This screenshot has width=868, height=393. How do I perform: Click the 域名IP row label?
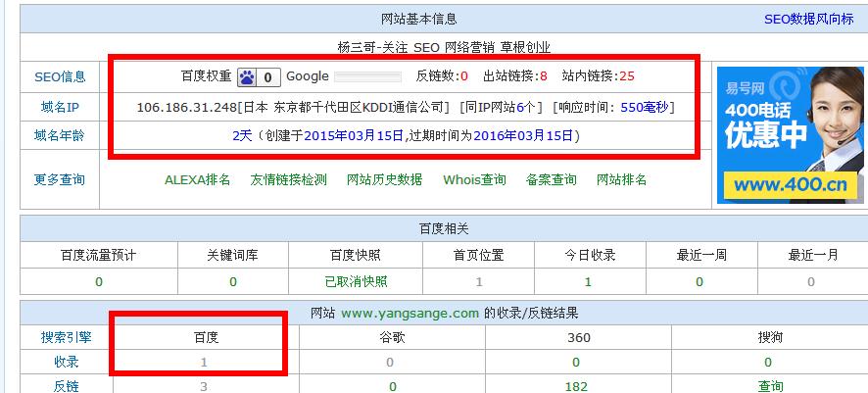click(x=60, y=108)
